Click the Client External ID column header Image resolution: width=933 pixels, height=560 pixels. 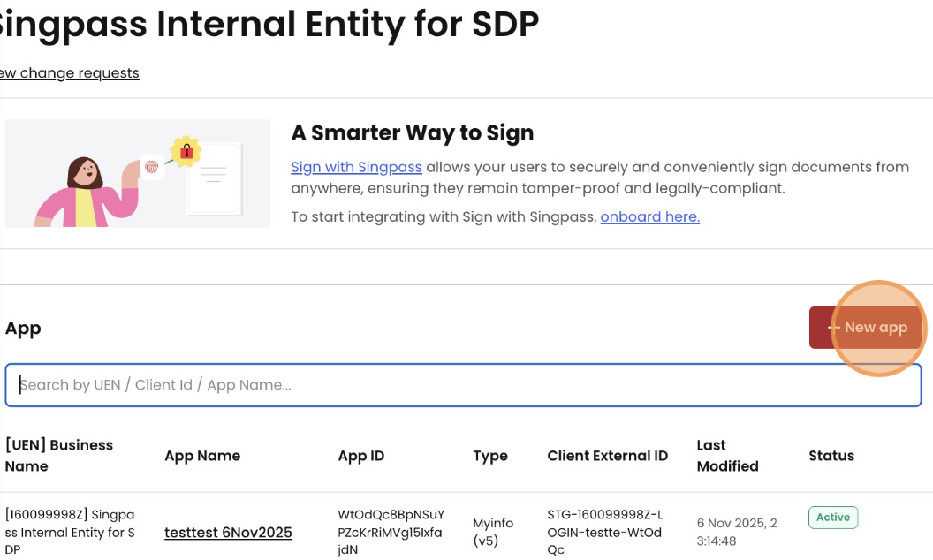(608, 456)
